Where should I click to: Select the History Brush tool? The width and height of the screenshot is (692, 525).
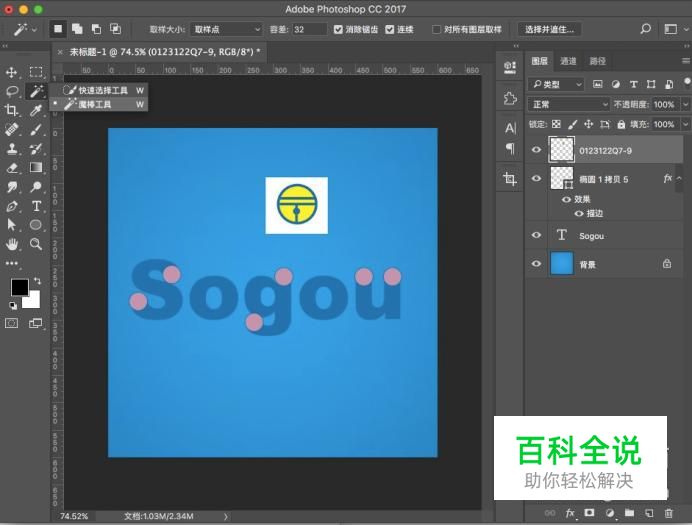coord(36,148)
